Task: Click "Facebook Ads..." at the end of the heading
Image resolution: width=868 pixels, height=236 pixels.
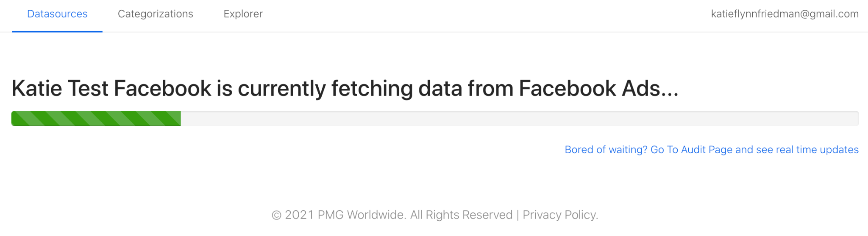Action: 598,89
